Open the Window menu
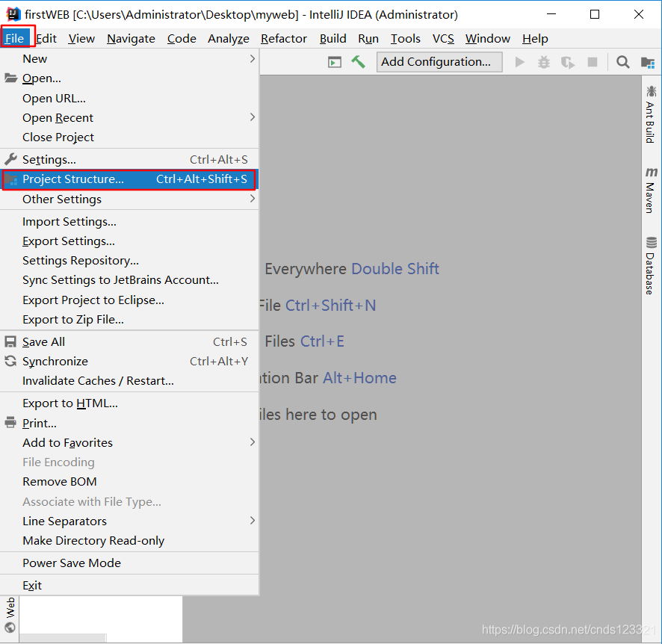 [x=488, y=38]
